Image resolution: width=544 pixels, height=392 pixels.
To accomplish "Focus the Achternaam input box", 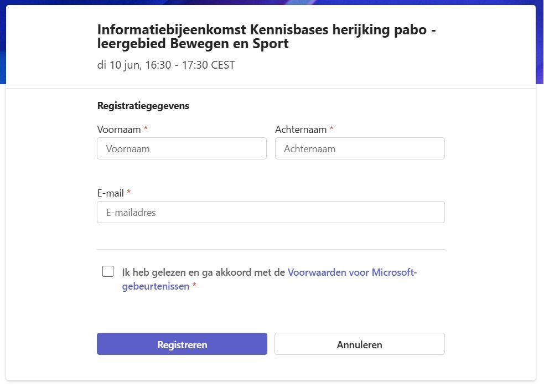I will tap(360, 148).
